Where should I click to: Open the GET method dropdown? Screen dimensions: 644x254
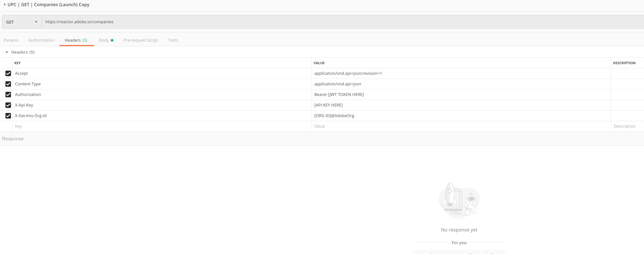click(x=22, y=22)
